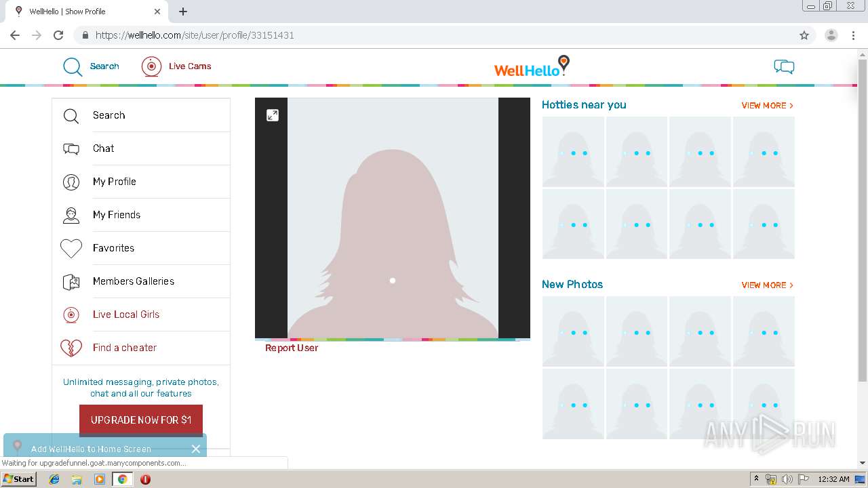Click the My Profile avatar icon

[x=71, y=182]
